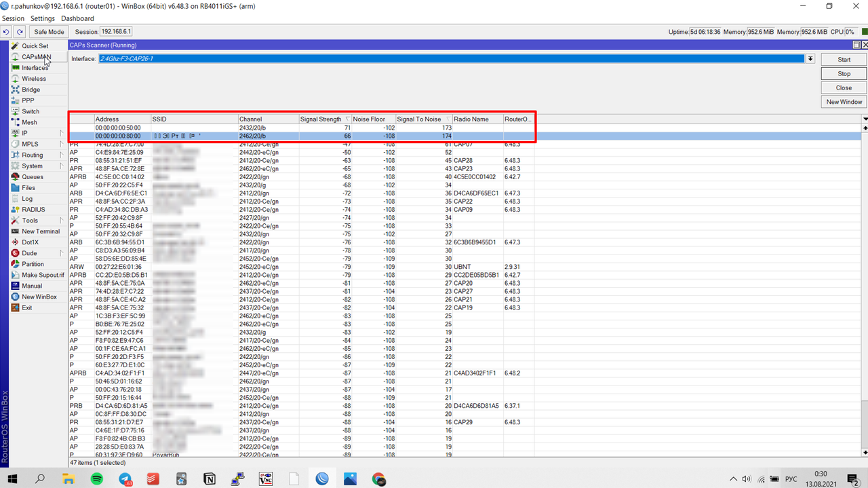Open Quick Set from the sidebar
The image size is (868, 488).
click(x=35, y=46)
